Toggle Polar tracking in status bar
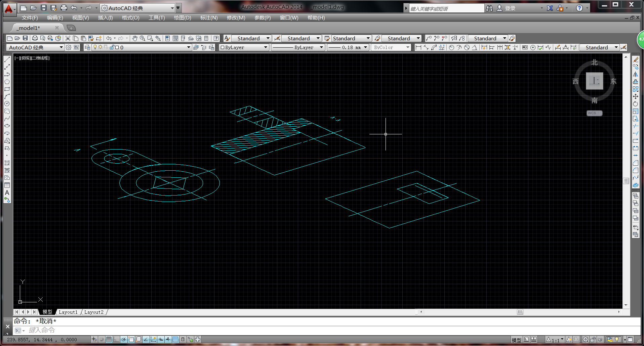 [x=124, y=339]
